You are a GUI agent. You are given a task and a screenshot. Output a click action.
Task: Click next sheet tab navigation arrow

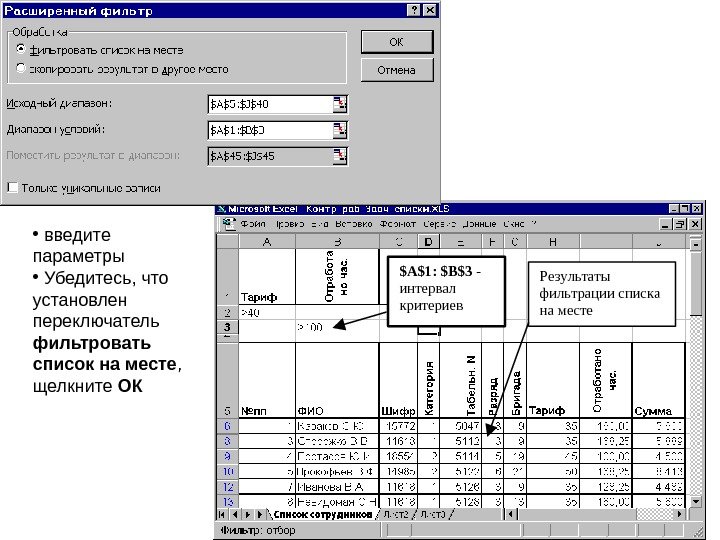247,514
